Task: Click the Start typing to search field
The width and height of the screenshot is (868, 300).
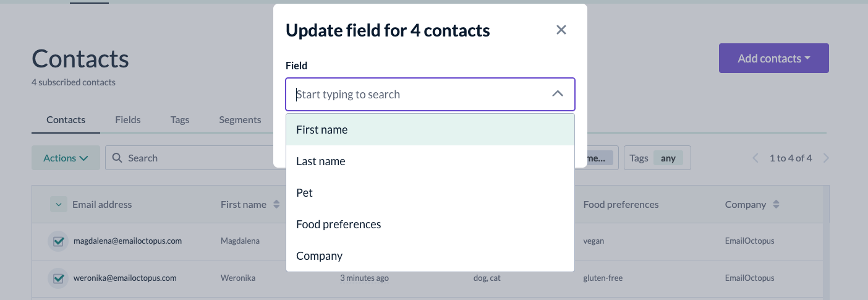Action: point(420,95)
